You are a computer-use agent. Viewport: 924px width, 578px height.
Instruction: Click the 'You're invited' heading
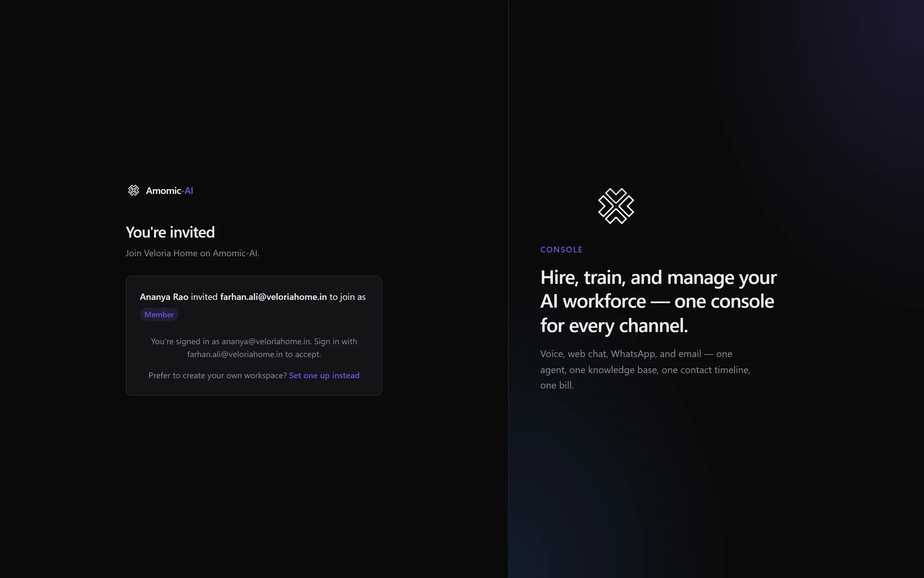[x=170, y=232]
